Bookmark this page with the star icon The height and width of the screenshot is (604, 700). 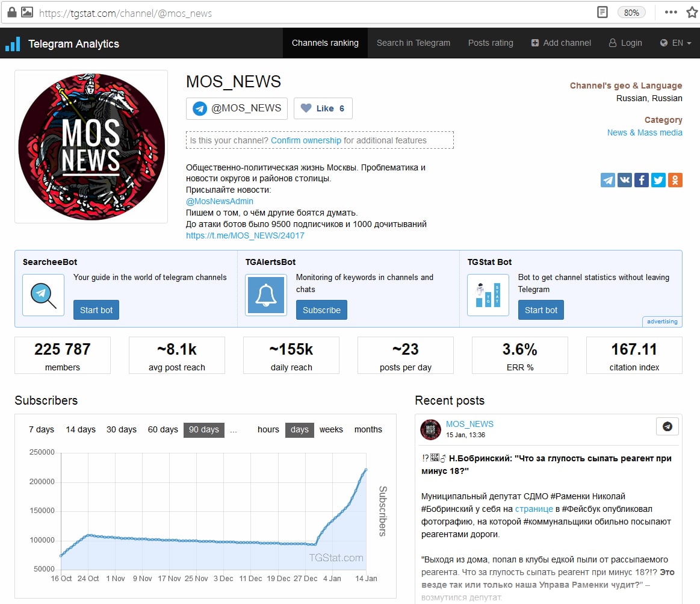point(692,12)
